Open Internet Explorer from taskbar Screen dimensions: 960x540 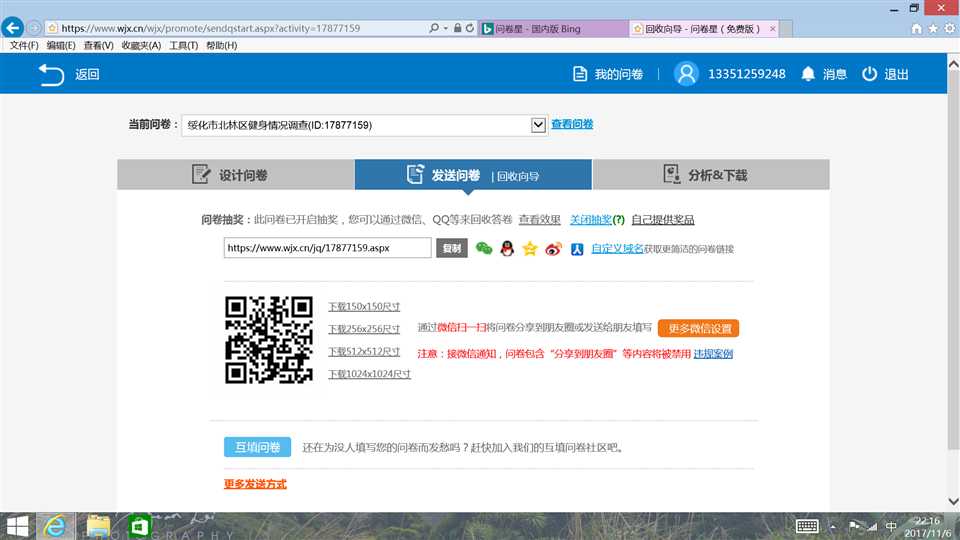pos(55,527)
